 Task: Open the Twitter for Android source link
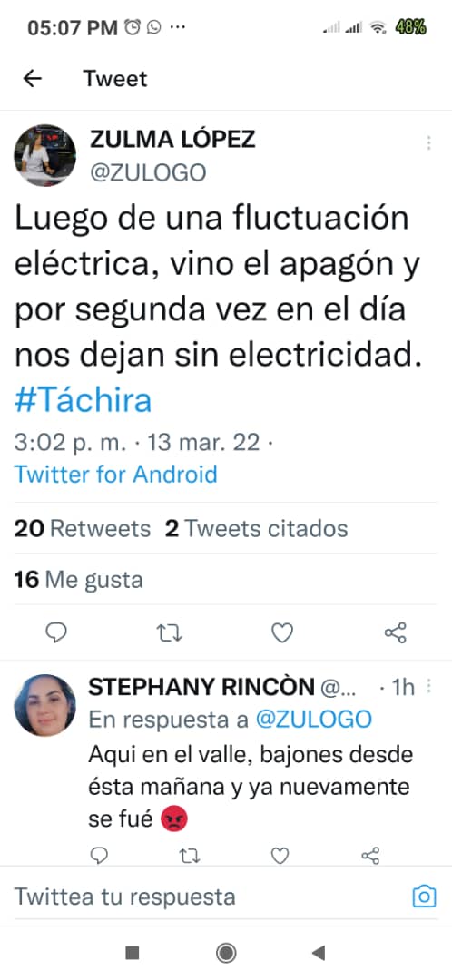pyautogui.click(x=115, y=475)
